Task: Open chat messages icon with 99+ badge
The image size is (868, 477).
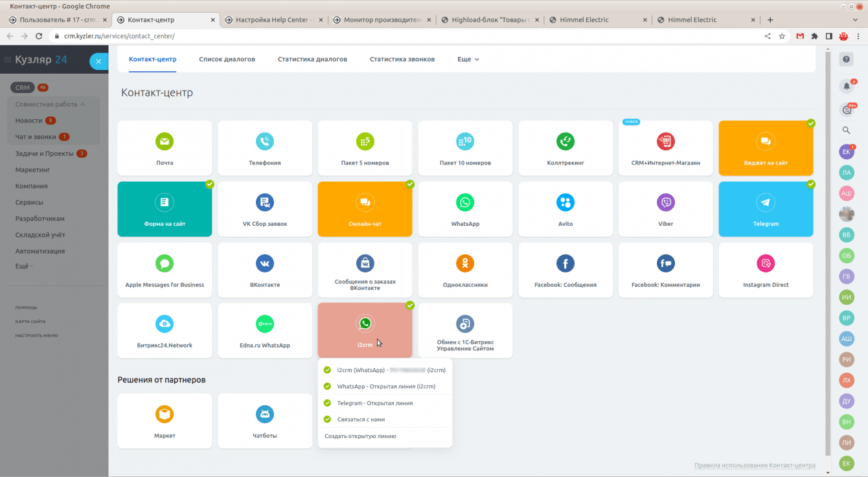Action: 846,109
